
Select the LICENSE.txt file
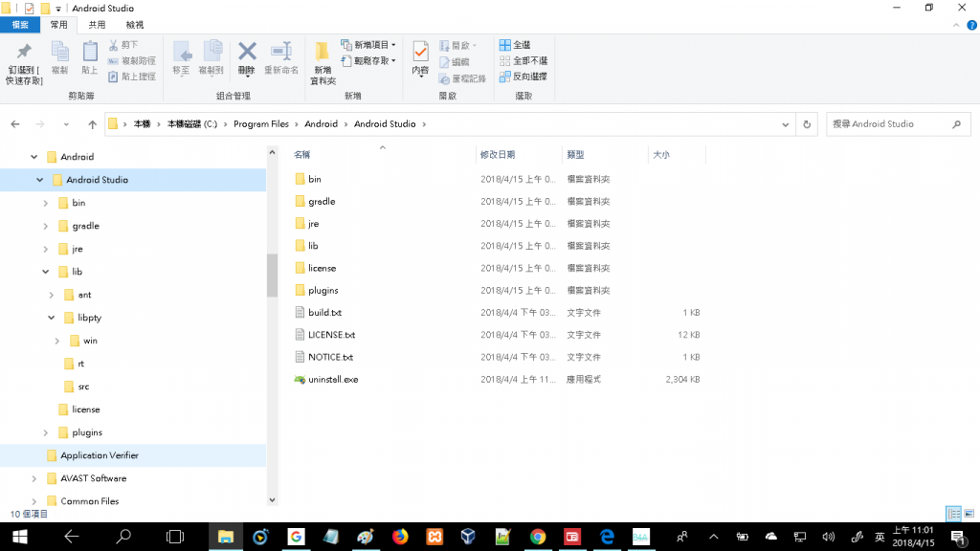point(332,335)
